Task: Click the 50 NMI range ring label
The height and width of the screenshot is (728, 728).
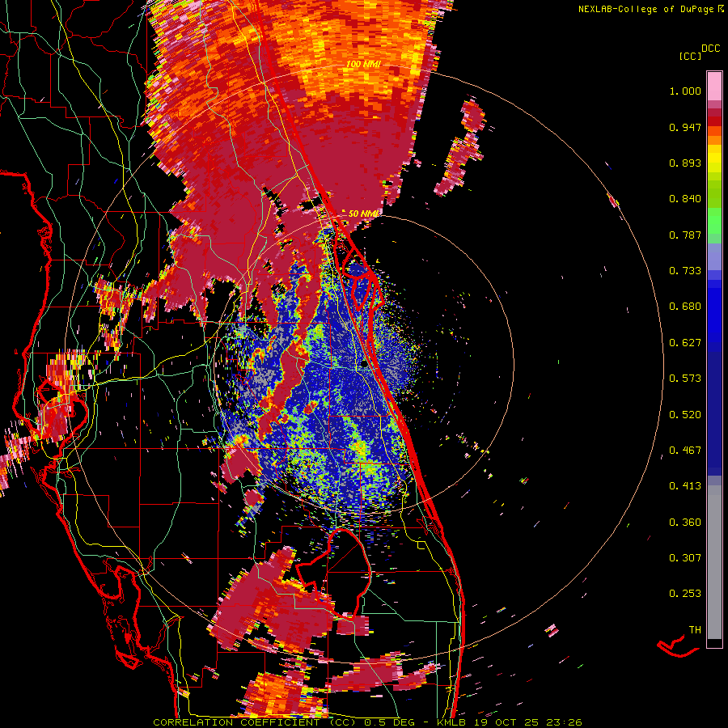Action: [x=363, y=214]
